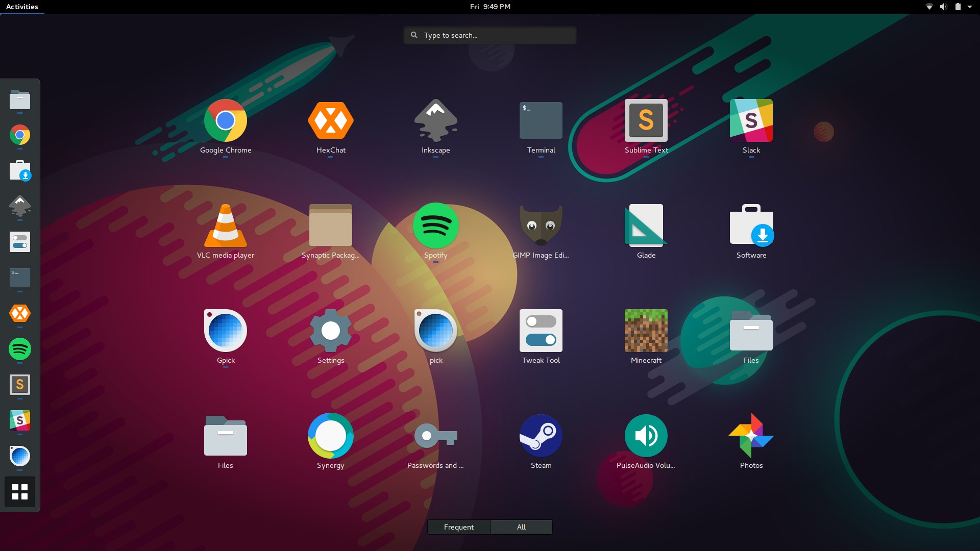Screen dimensions: 980x551
Task: Launch Glade interface designer
Action: click(646, 226)
